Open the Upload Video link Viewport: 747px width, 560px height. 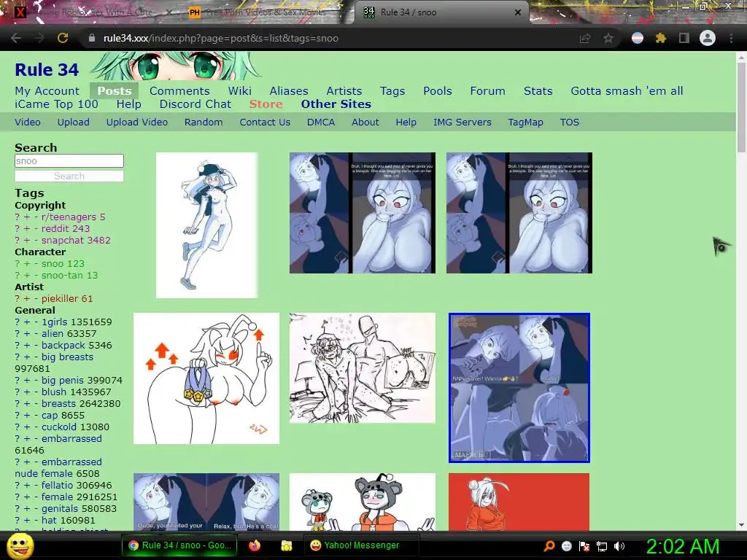(136, 122)
